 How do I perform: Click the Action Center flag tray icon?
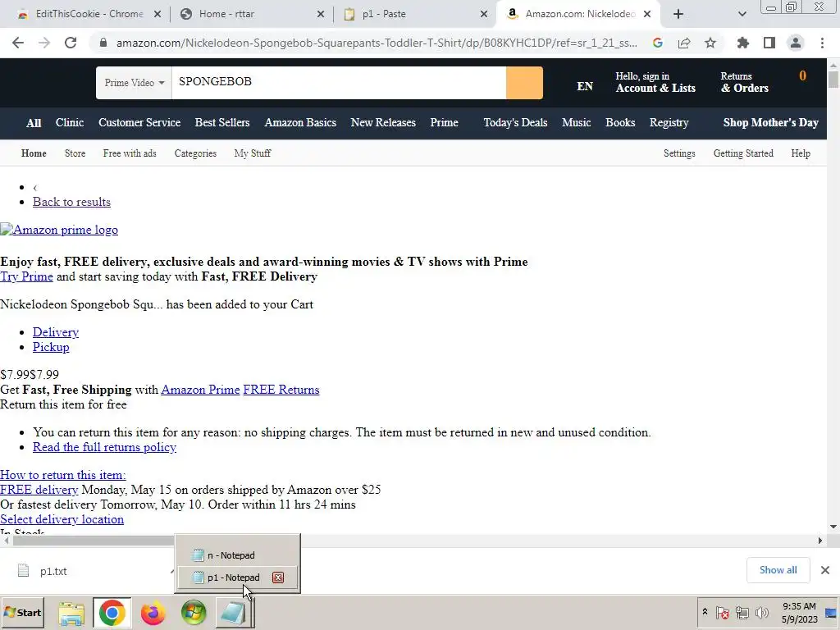click(x=722, y=612)
